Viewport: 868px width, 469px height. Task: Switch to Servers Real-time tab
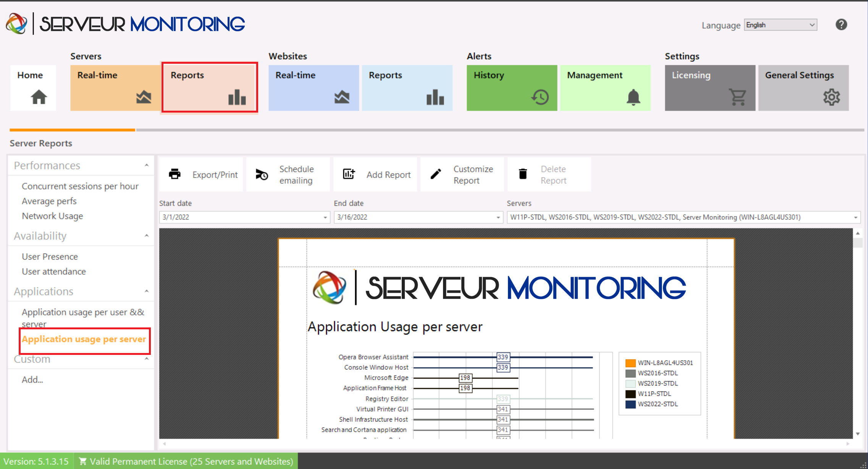(115, 88)
